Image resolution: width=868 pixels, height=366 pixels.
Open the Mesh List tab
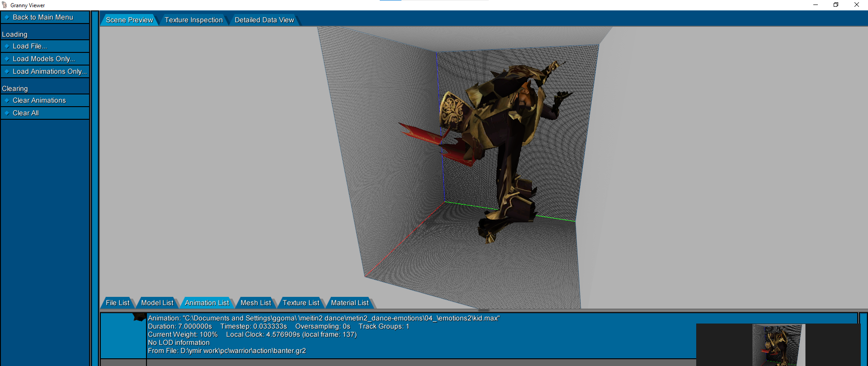pos(255,303)
